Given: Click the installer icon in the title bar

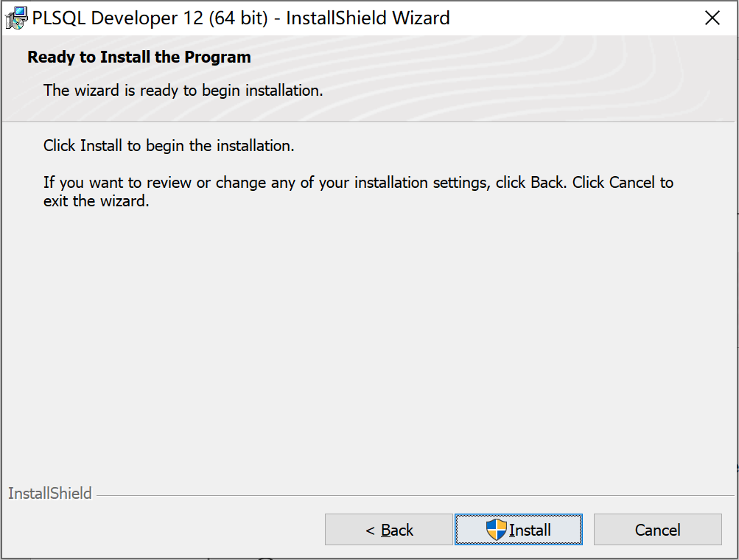Looking at the screenshot, I should click(16, 18).
